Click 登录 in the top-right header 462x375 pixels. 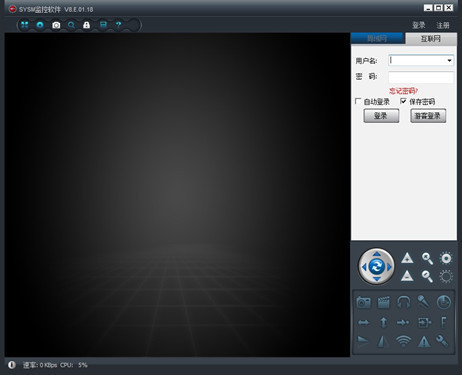coord(419,25)
